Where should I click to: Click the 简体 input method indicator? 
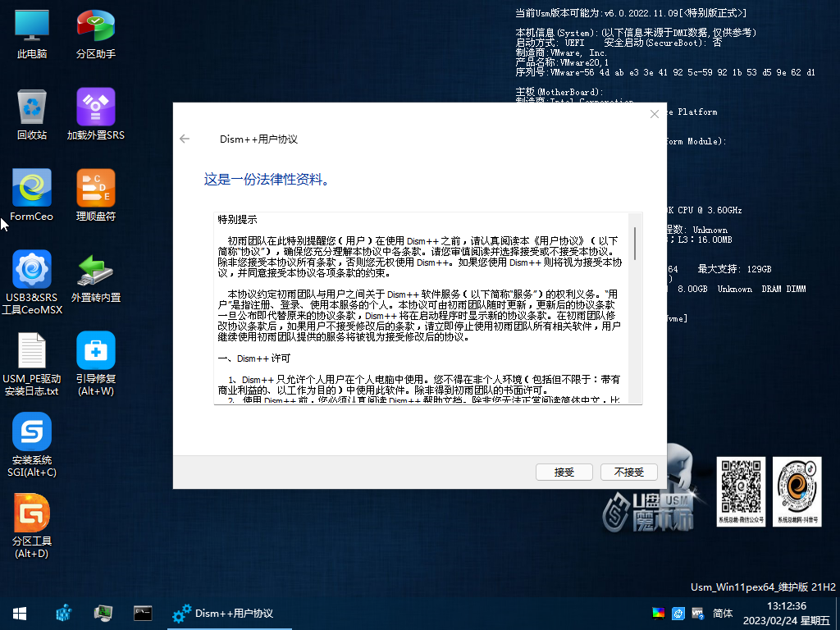pyautogui.click(x=724, y=613)
